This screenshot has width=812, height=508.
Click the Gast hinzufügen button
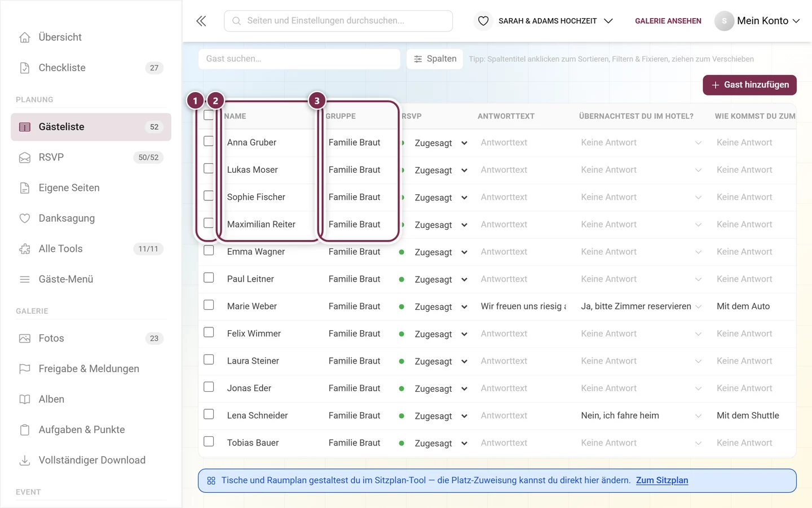(x=749, y=85)
